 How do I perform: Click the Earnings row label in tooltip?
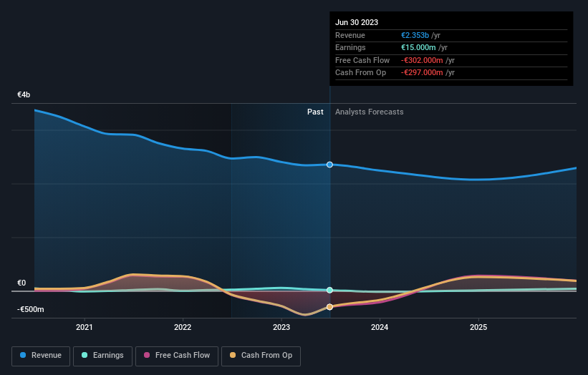click(x=350, y=47)
